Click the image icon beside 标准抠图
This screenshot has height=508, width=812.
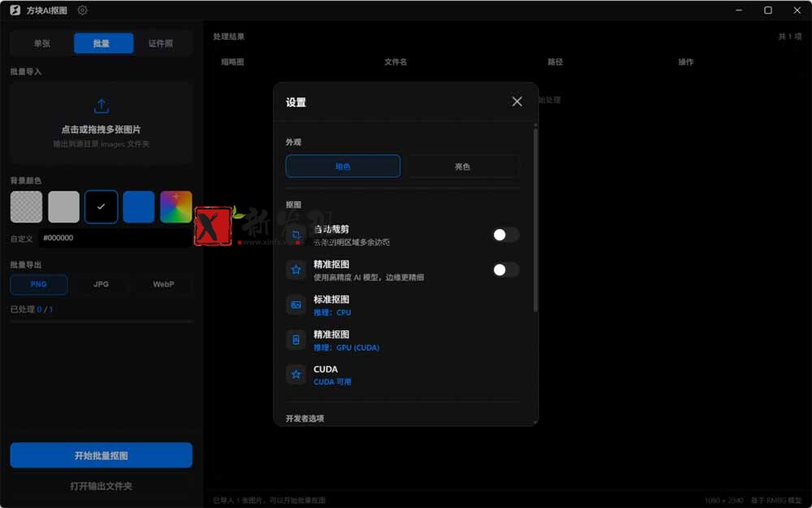point(296,305)
